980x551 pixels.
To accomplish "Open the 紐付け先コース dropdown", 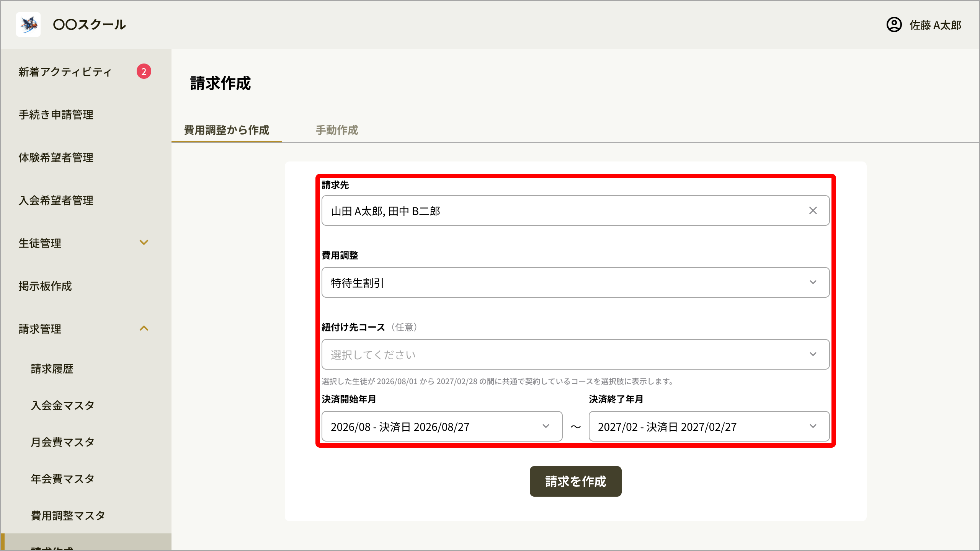I will pyautogui.click(x=576, y=354).
